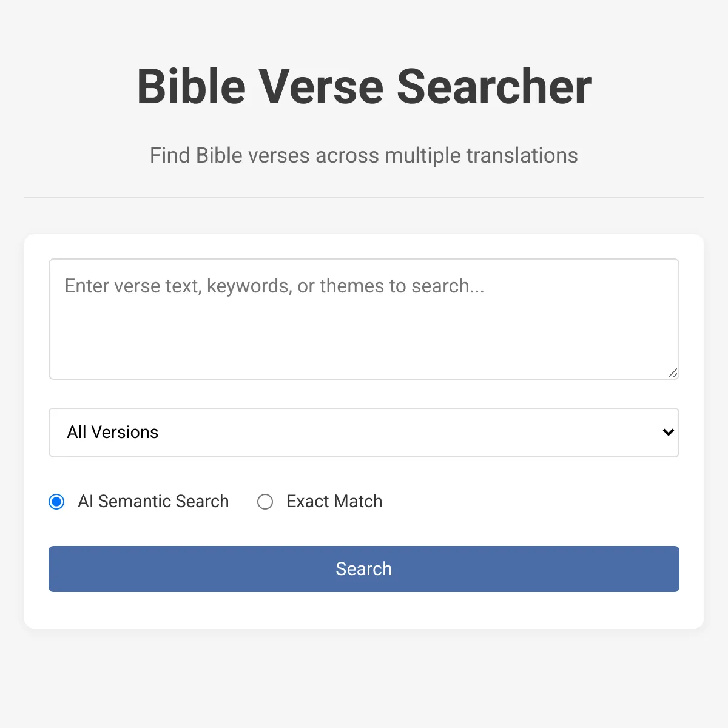Viewport: 728px width, 728px height.
Task: Click the chevron arrow on versions selector
Action: [669, 433]
